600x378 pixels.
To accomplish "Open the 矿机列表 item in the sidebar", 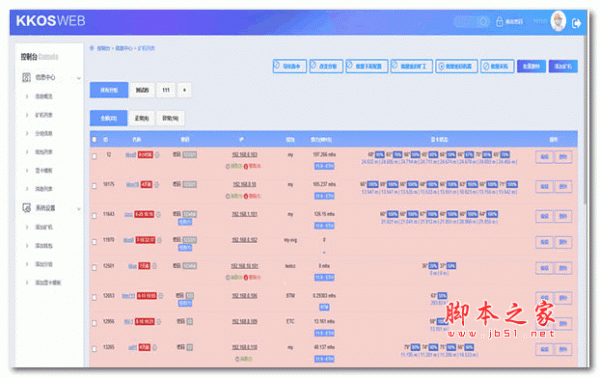I will pyautogui.click(x=44, y=115).
